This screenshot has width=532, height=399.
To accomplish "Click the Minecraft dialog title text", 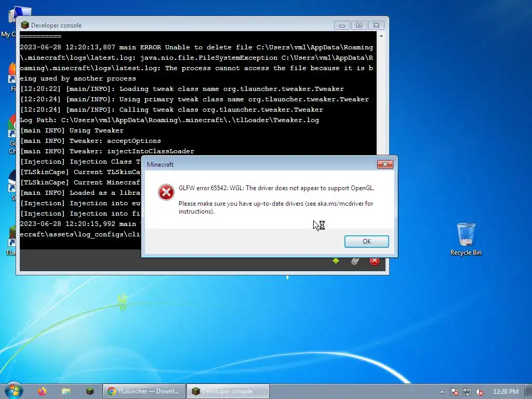I will tap(160, 165).
